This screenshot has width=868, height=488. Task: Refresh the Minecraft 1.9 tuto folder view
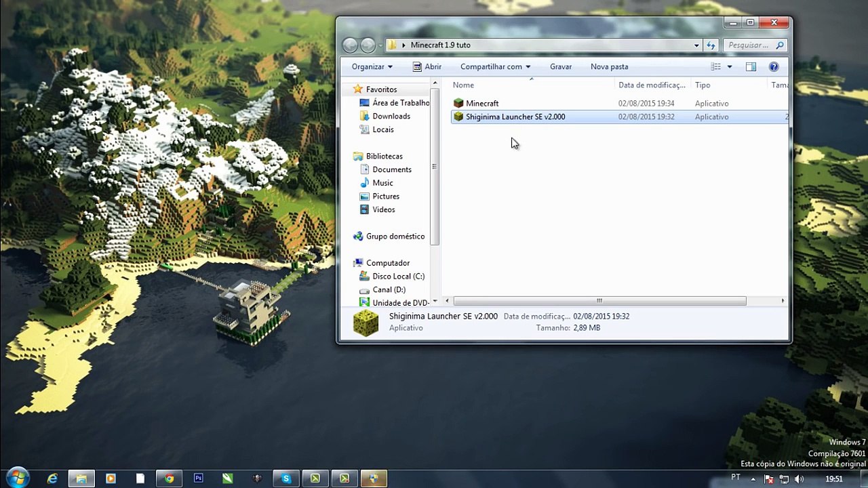711,45
